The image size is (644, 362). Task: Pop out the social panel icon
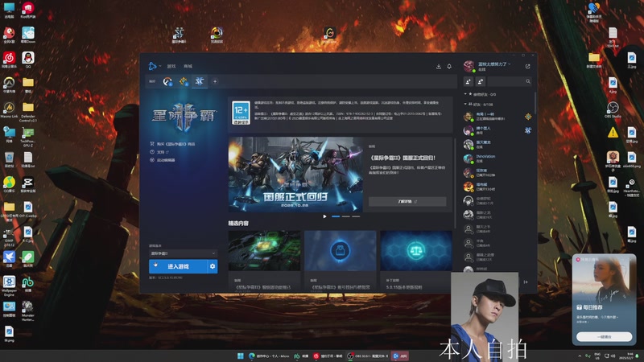[527, 66]
